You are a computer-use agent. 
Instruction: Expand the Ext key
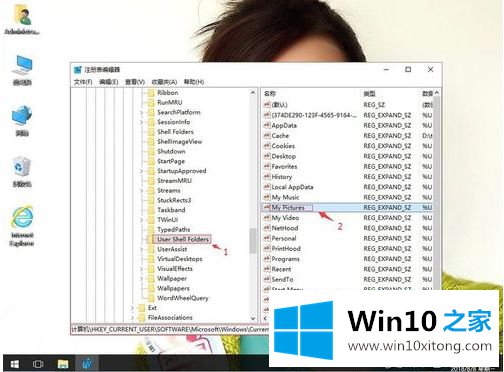132,308
